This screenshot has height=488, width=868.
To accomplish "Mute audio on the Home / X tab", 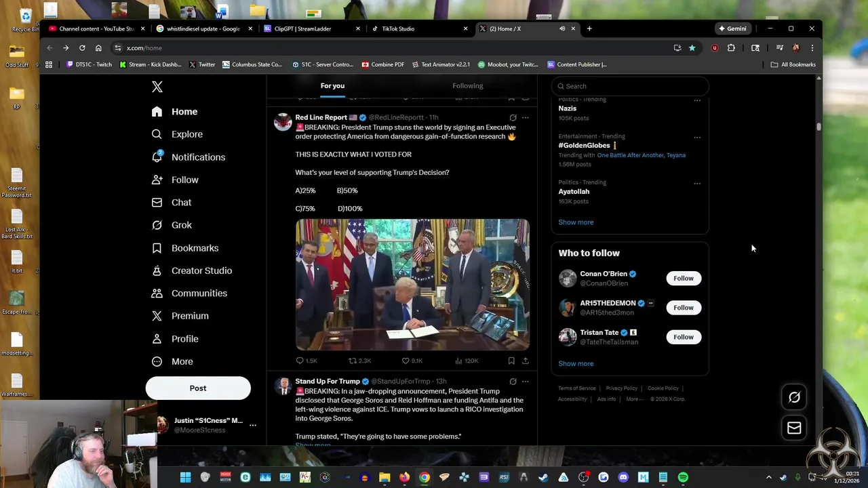I will [x=562, y=28].
